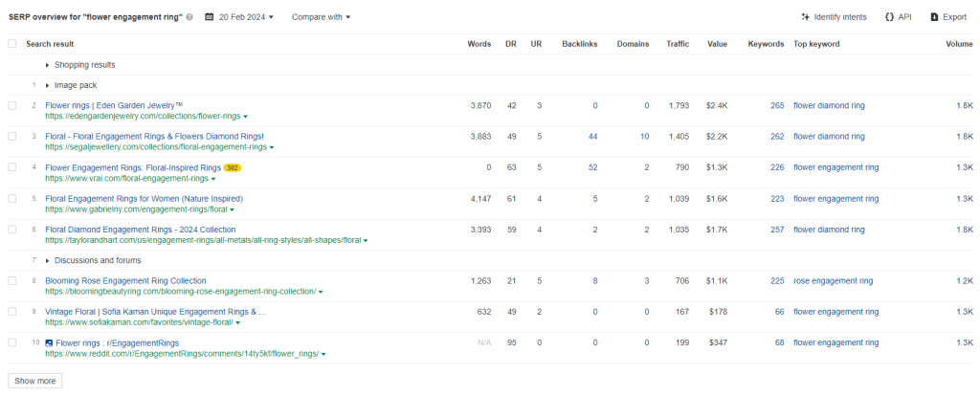The width and height of the screenshot is (980, 396).
Task: Click the help icon beside the SERP overview title
Action: [x=189, y=17]
